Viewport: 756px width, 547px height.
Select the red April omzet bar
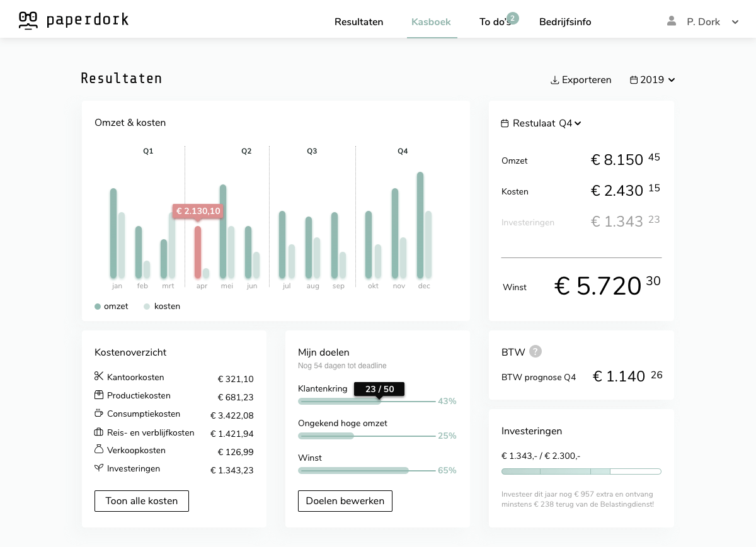click(198, 252)
